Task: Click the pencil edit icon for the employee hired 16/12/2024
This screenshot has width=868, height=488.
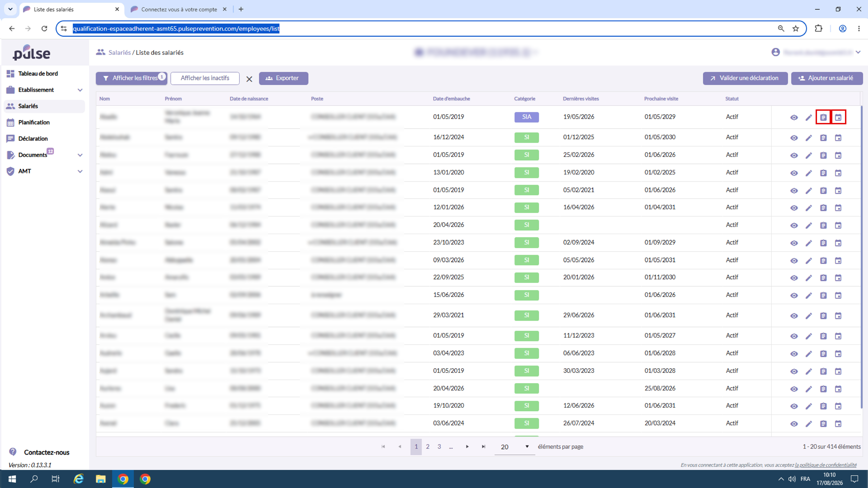Action: [809, 138]
